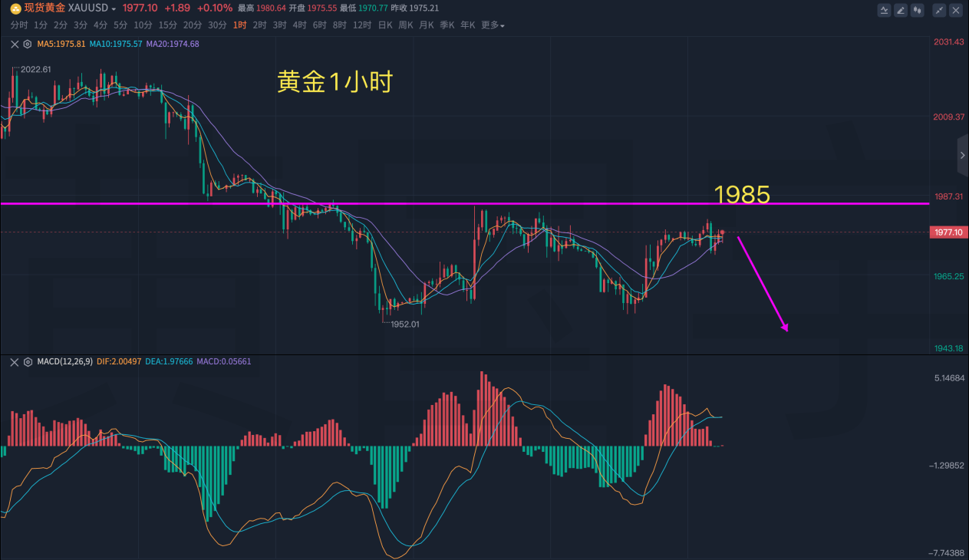969x560 pixels.
Task: Click the MACD(12,26,9) indicator label
Action: tap(64, 361)
